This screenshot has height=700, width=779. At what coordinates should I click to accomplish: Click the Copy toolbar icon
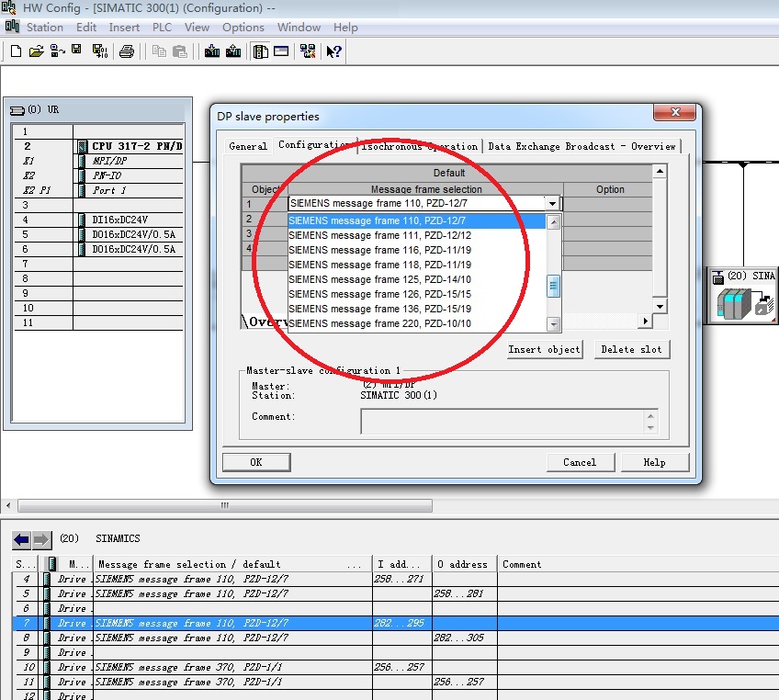[x=159, y=51]
